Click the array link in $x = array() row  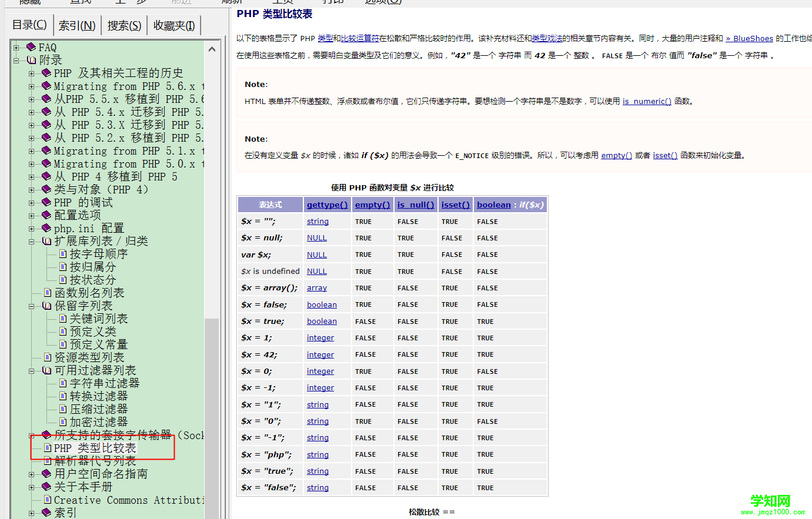pyautogui.click(x=317, y=288)
